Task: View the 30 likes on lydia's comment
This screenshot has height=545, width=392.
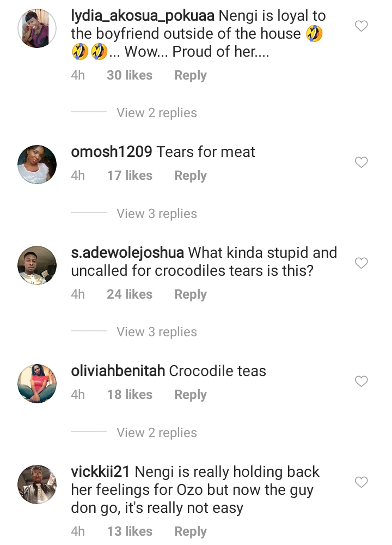Action: tap(130, 75)
